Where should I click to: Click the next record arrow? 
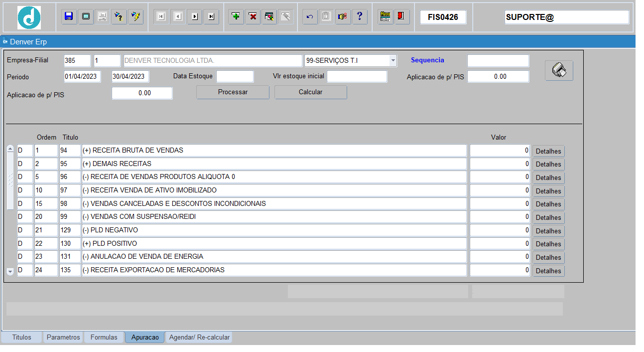[194, 16]
